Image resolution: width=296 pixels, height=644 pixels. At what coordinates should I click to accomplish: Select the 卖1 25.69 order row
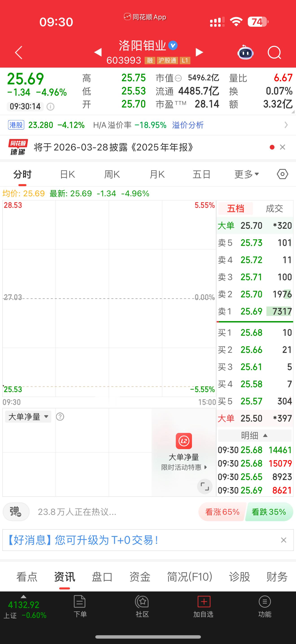pyautogui.click(x=255, y=311)
